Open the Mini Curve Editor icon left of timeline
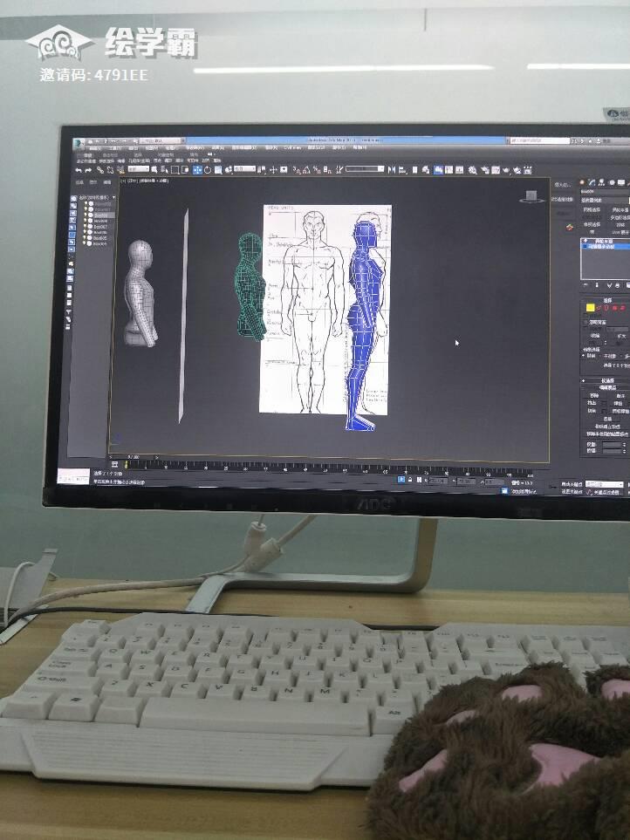Viewport: 630px width, 840px height. pyautogui.click(x=114, y=464)
